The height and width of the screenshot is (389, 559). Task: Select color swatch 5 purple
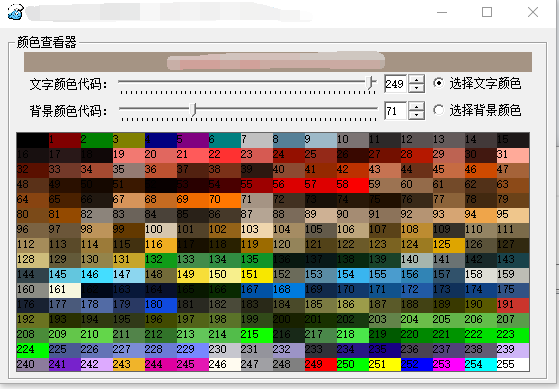(x=193, y=140)
